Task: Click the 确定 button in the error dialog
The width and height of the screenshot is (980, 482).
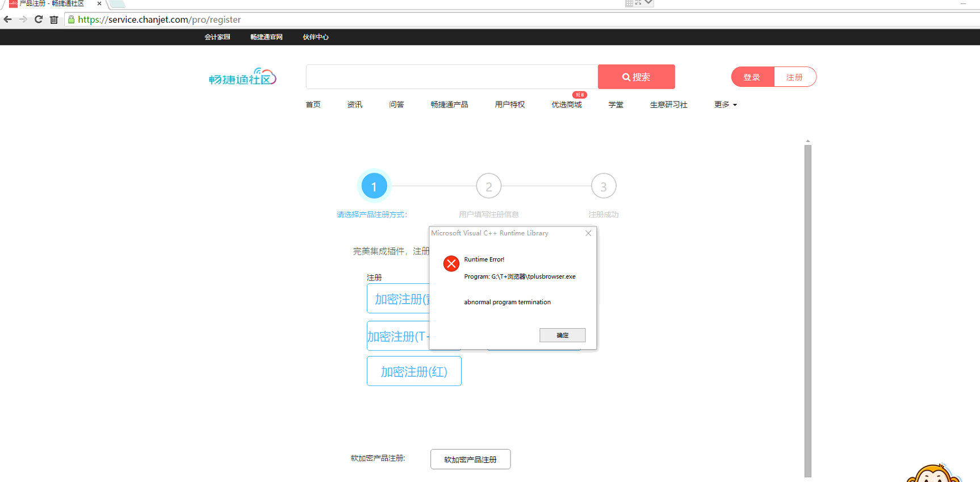Action: [562, 336]
